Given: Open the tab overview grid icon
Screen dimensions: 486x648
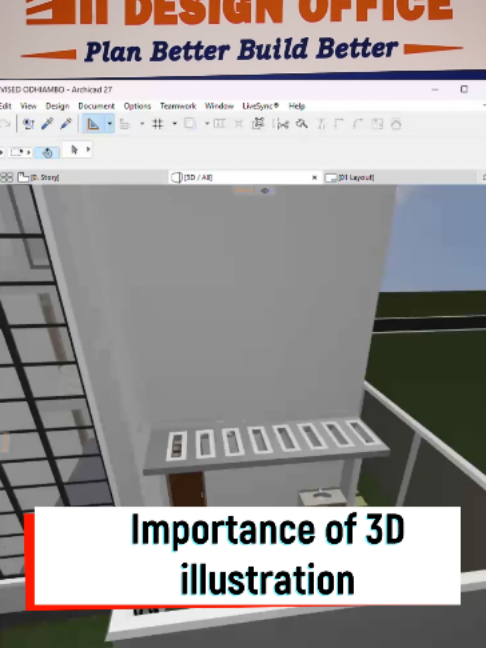Looking at the screenshot, I should [7, 177].
